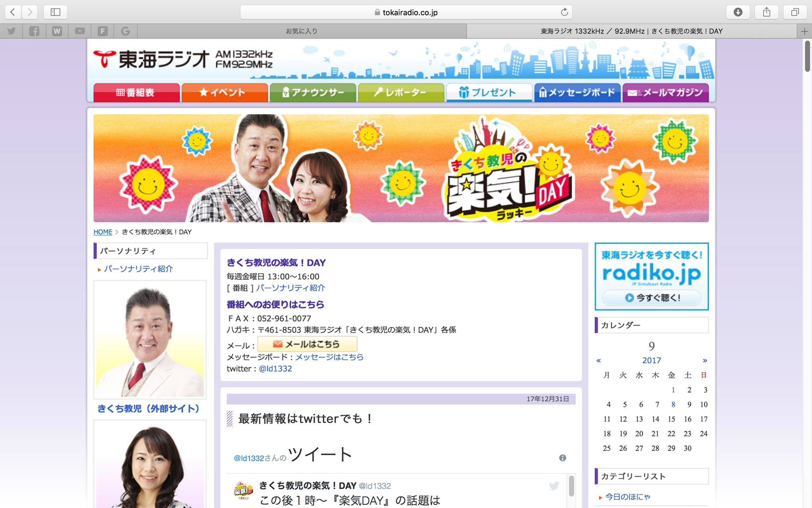Go forward to the next page
812x508 pixels.
pos(30,12)
